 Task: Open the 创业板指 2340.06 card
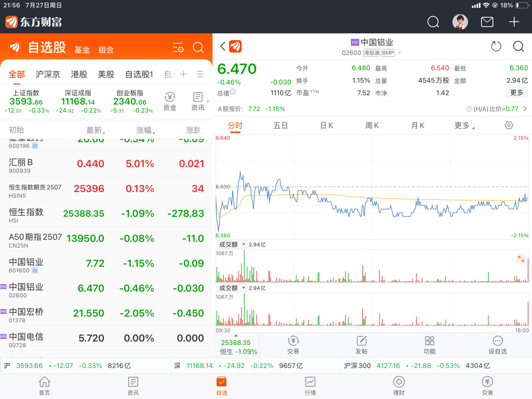click(130, 101)
